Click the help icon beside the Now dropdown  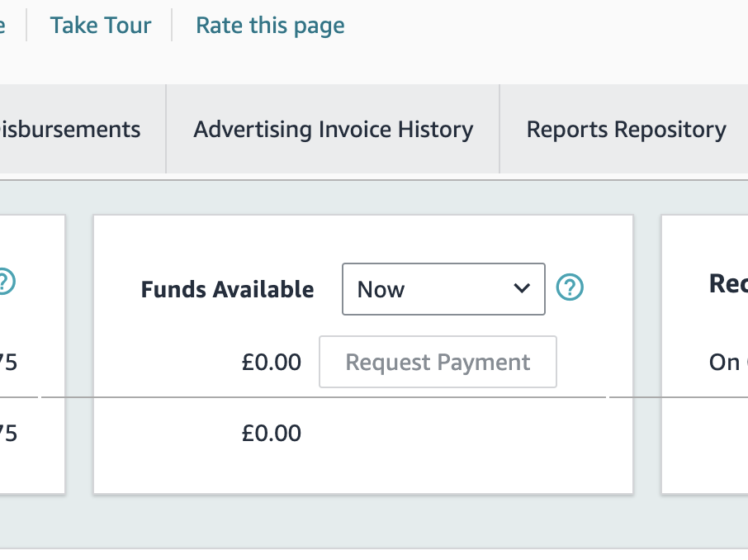tap(570, 287)
